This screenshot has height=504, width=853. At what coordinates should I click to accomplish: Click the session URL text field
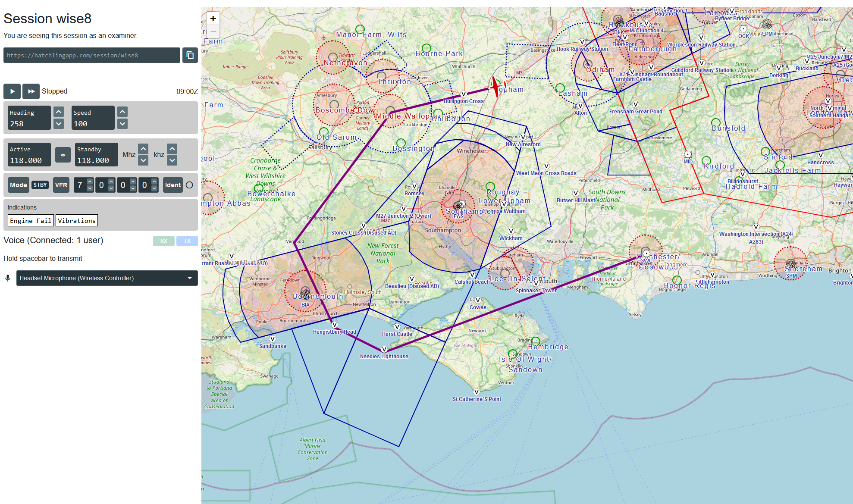91,55
